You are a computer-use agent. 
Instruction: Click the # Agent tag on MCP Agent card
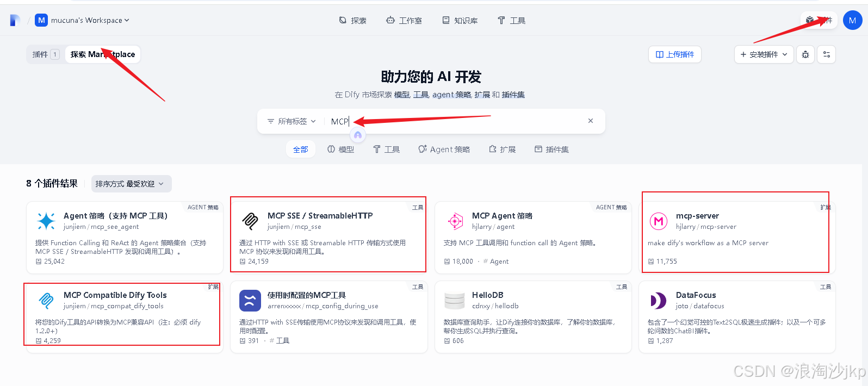point(496,262)
